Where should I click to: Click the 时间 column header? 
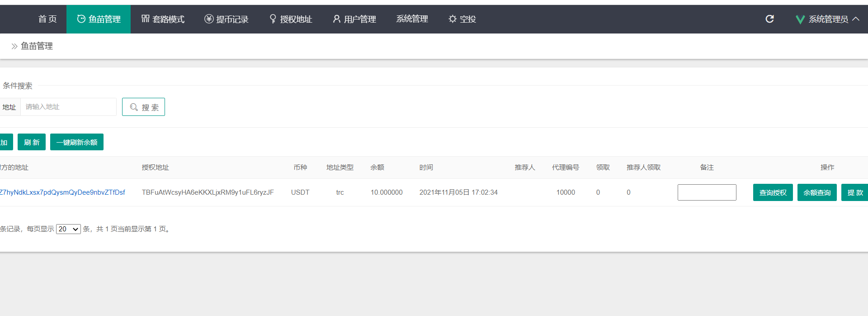[x=426, y=168]
